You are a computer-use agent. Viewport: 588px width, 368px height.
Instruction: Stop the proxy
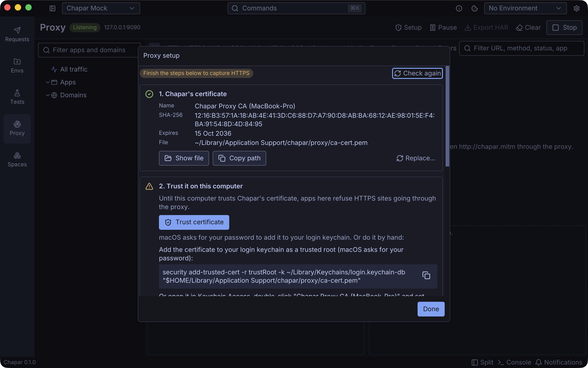click(564, 28)
